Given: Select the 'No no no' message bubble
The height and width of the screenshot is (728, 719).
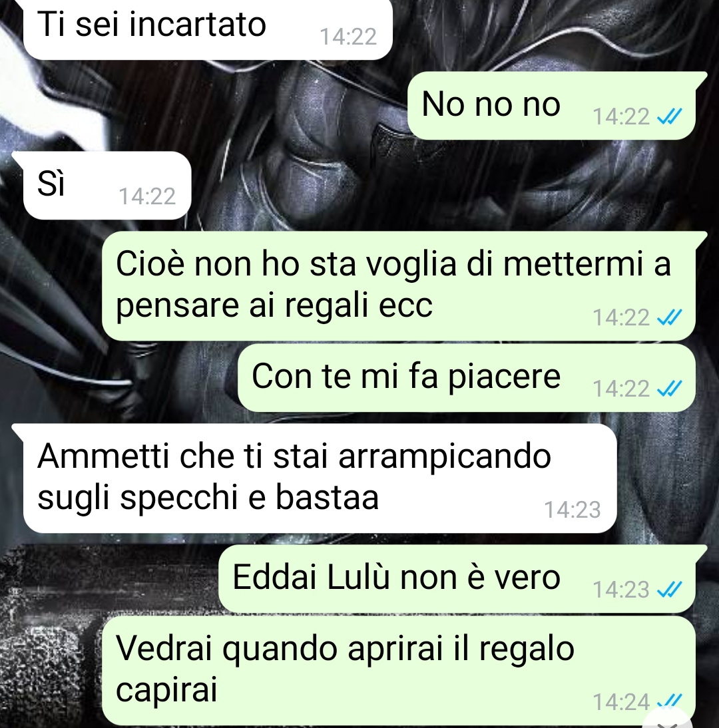Looking at the screenshot, I should (552, 105).
